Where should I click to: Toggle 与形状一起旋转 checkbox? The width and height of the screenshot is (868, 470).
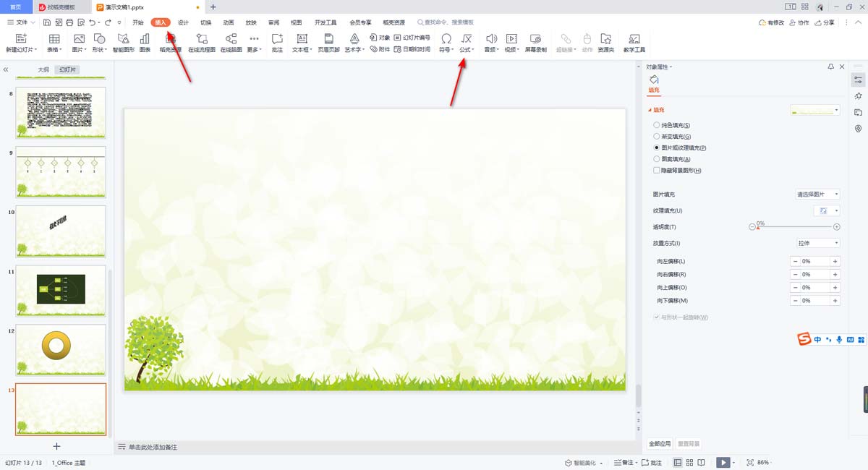point(657,317)
